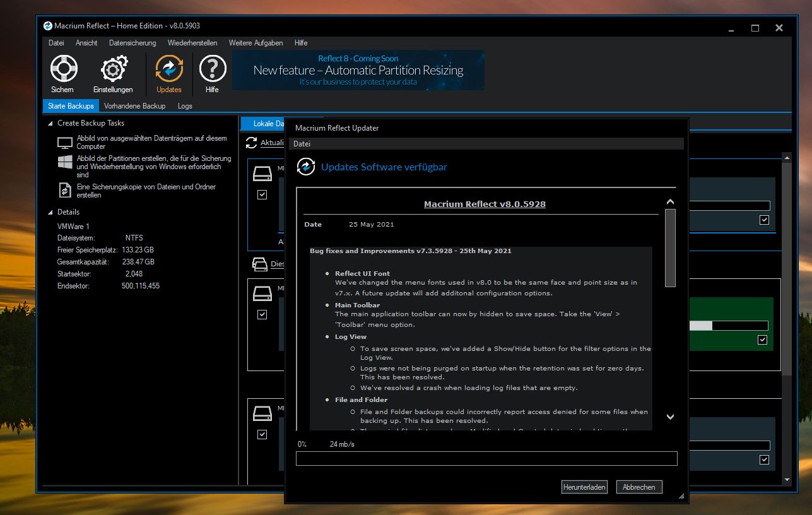This screenshot has height=515, width=812.
Task: Toggle checkbox under the middle disk icon
Action: click(x=262, y=314)
